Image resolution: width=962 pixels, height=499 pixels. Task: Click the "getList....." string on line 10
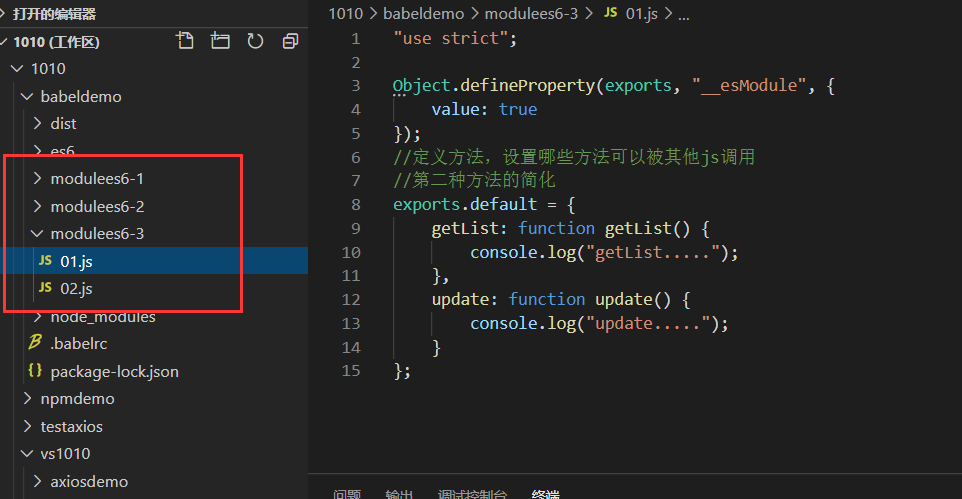[x=652, y=252]
